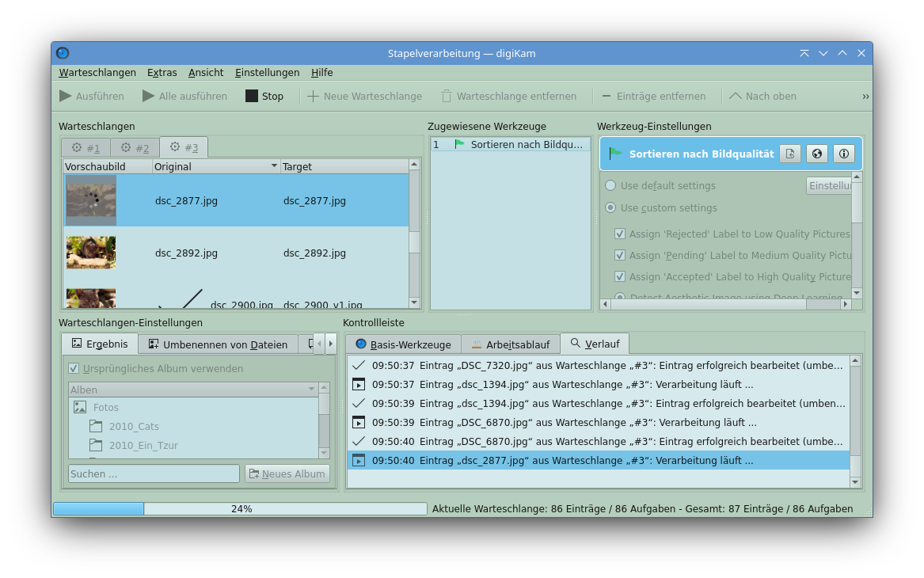Click the document icon beside Sortieren nach Bildqualität
Image resolution: width=924 pixels, height=578 pixels.
789,154
